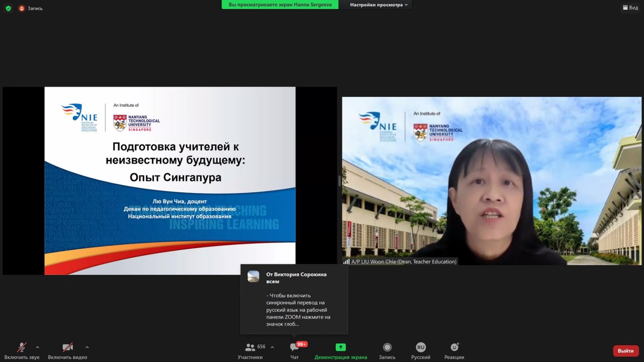The width and height of the screenshot is (644, 362).
Task: Click the green Hanna Sergeeva screen-sharing banner
Action: [x=280, y=4]
